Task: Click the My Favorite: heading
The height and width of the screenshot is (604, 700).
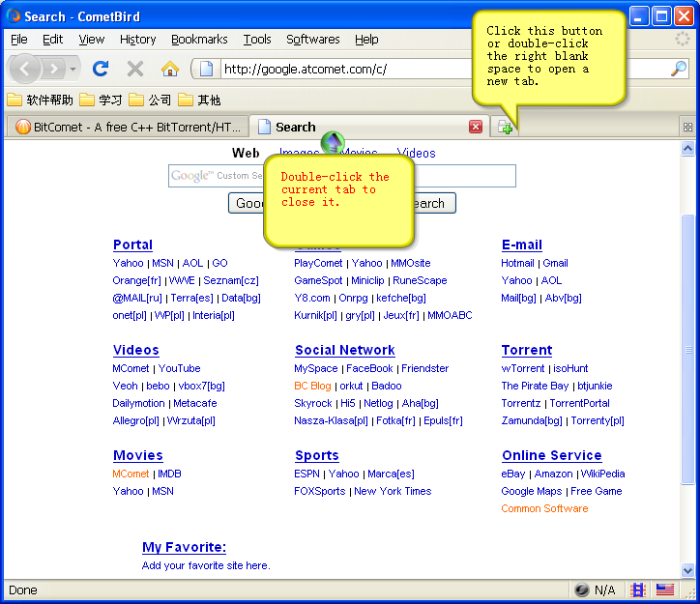Action: [184, 547]
